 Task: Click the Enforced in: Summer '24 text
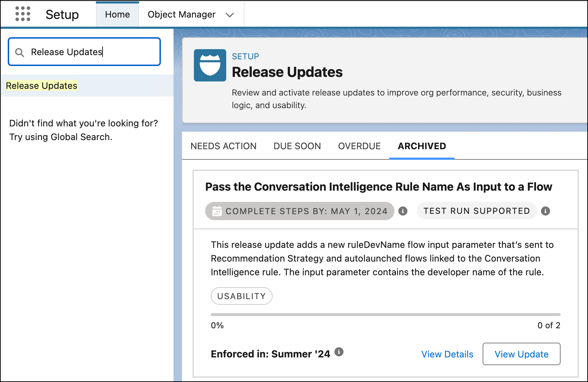click(x=270, y=354)
